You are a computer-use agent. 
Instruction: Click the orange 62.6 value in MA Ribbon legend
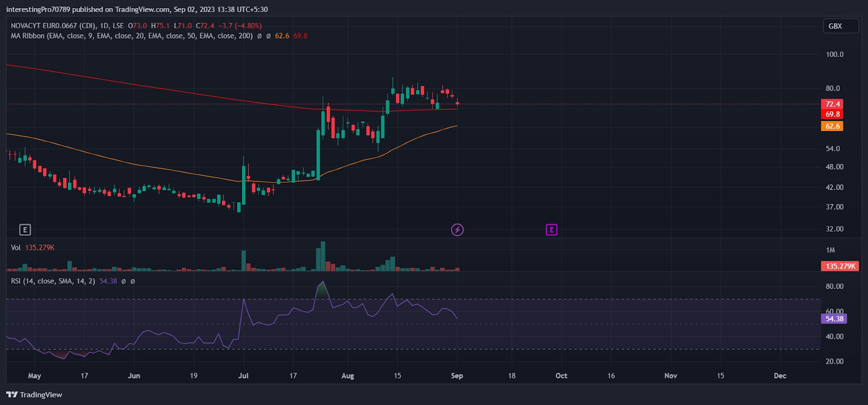[282, 36]
